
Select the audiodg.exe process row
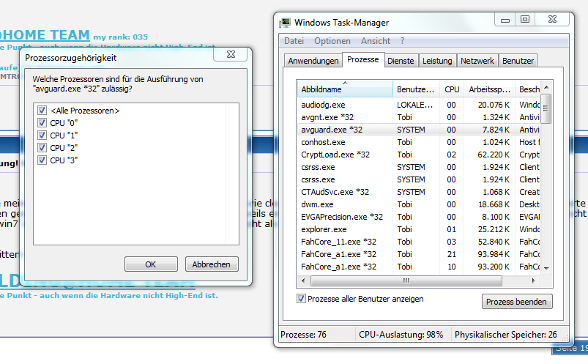tap(420, 105)
